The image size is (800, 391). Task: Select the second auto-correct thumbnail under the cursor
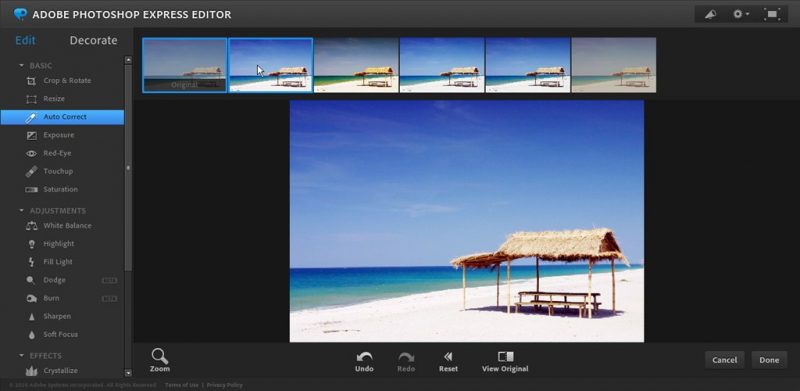[270, 65]
